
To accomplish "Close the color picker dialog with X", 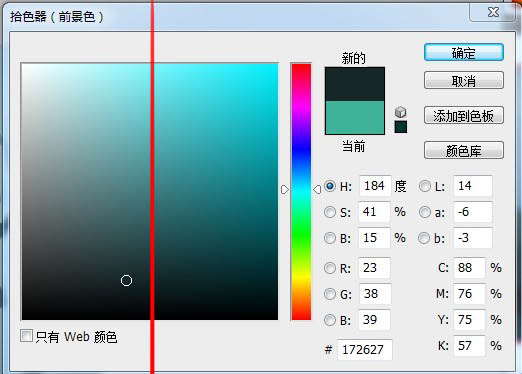I will (493, 12).
